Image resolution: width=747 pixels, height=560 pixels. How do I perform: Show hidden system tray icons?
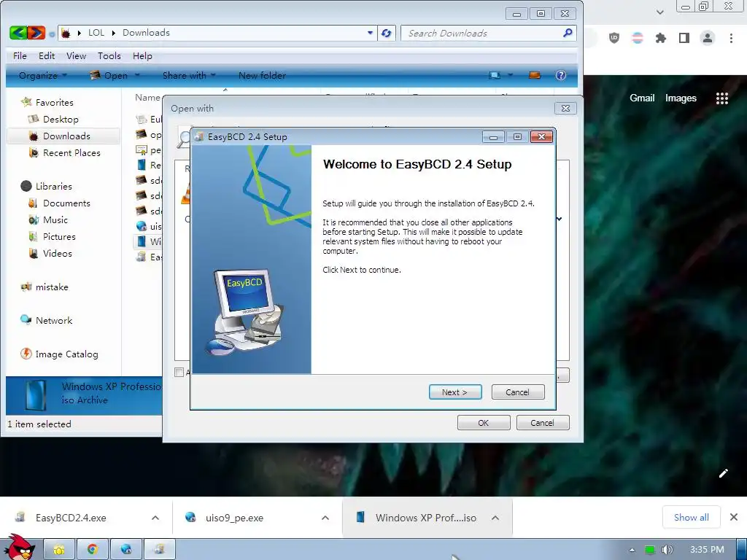pos(632,550)
